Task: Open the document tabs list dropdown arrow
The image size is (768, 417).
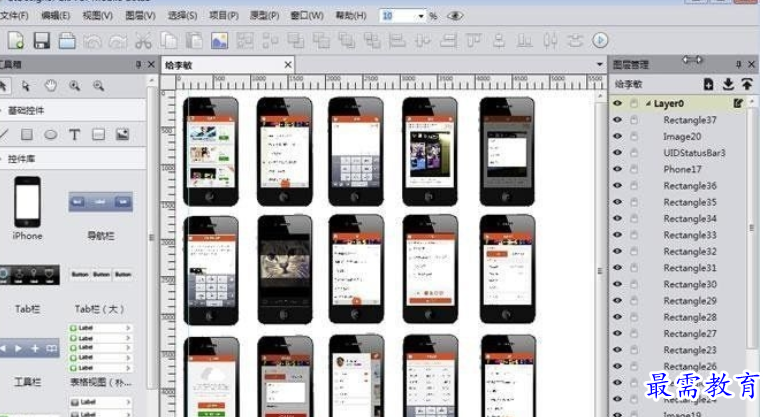Action: click(600, 64)
